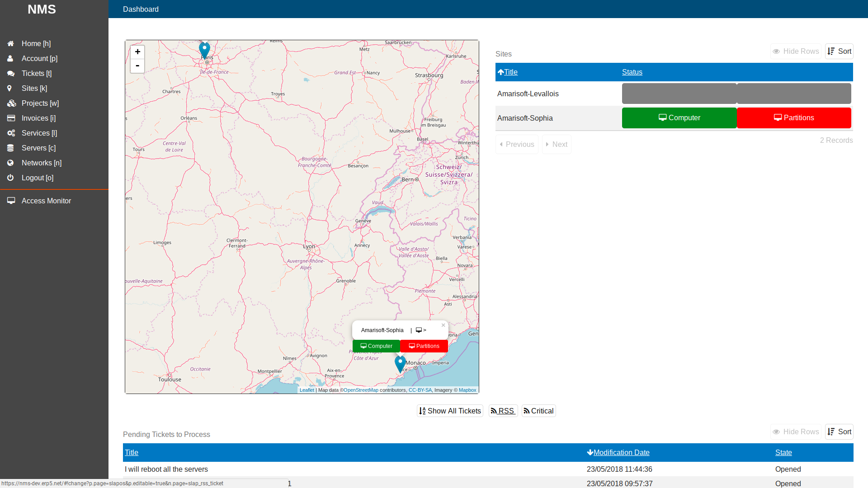Click the Next pagination link
Image resolution: width=868 pixels, height=488 pixels.
pos(555,144)
